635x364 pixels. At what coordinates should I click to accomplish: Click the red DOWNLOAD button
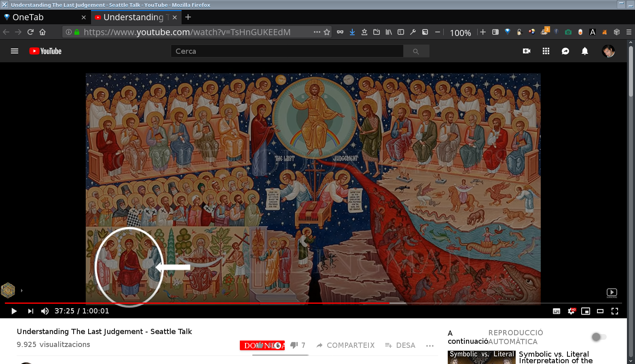click(x=262, y=345)
